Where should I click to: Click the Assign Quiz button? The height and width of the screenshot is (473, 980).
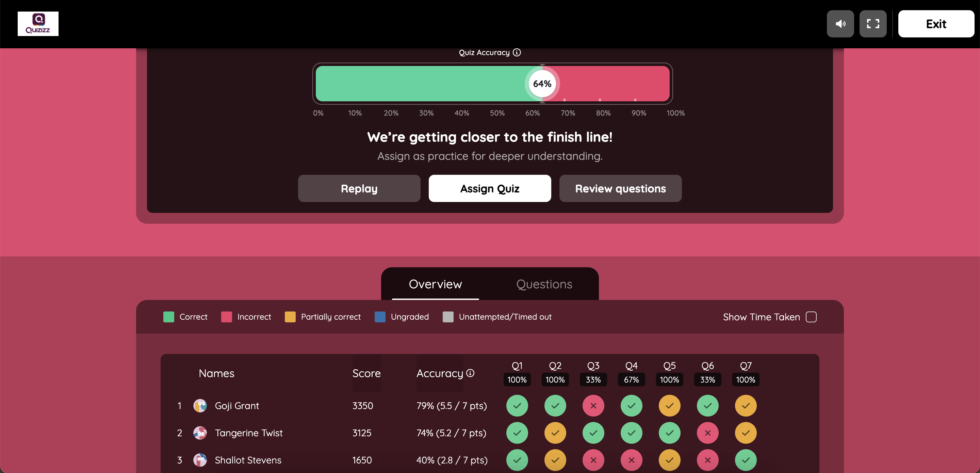coord(489,188)
